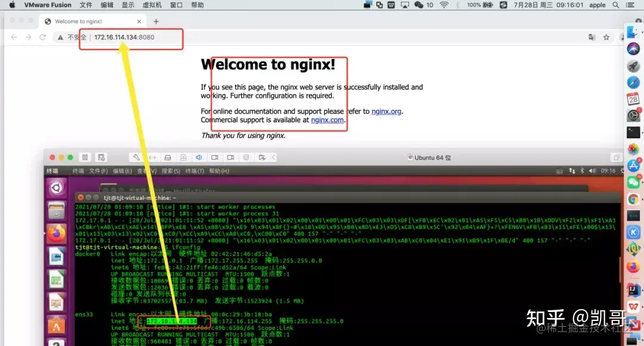This screenshot has width=644, height=346.
Task: Open Ubuntu terminal 搜索(S) menu
Action: 171,171
